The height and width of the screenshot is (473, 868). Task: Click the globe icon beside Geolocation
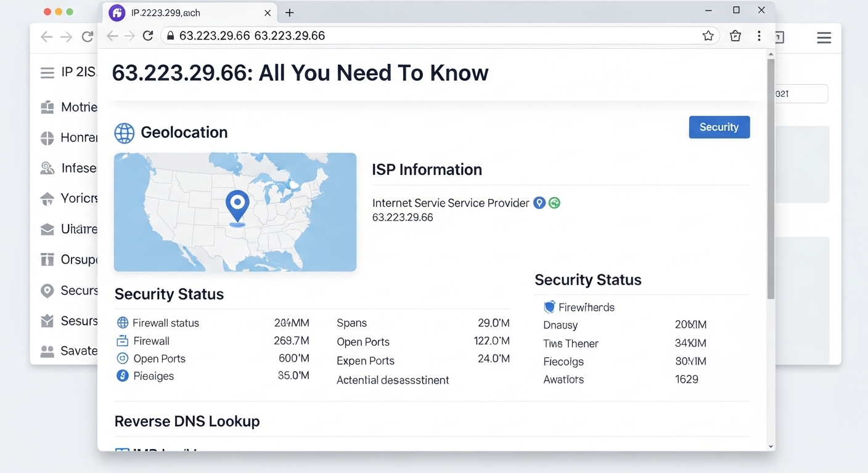(x=125, y=132)
